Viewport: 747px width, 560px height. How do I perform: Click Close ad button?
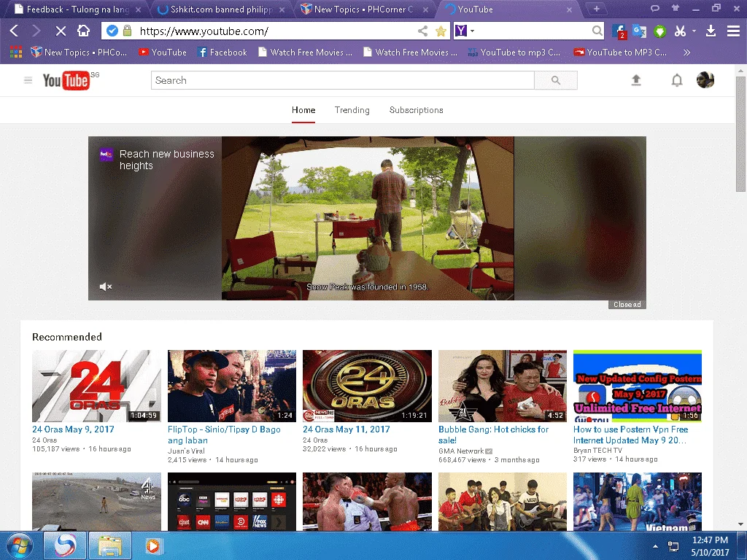pos(627,304)
